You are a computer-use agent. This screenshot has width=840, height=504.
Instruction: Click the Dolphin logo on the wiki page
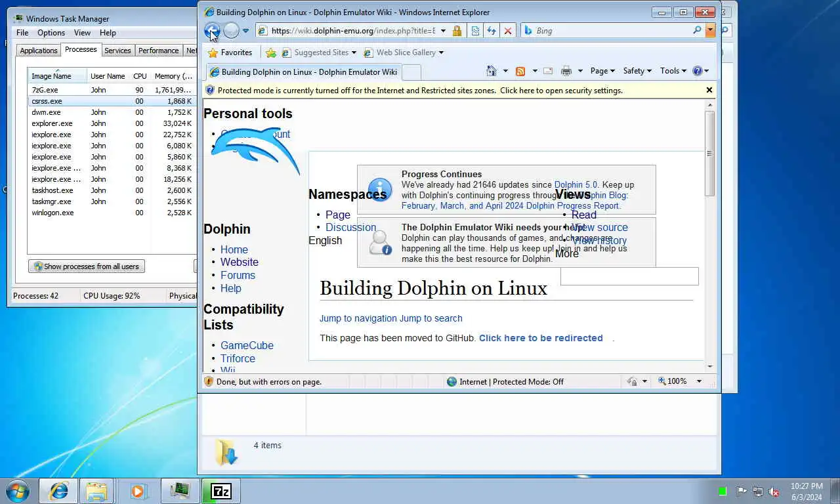pyautogui.click(x=255, y=151)
